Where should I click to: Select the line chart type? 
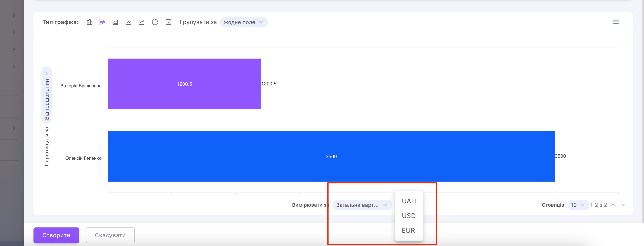[x=128, y=22]
